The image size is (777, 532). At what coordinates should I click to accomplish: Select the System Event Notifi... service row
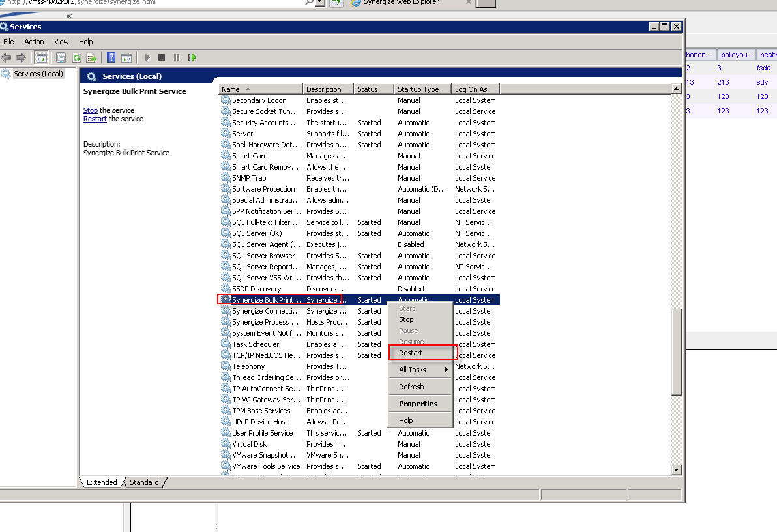359,333
